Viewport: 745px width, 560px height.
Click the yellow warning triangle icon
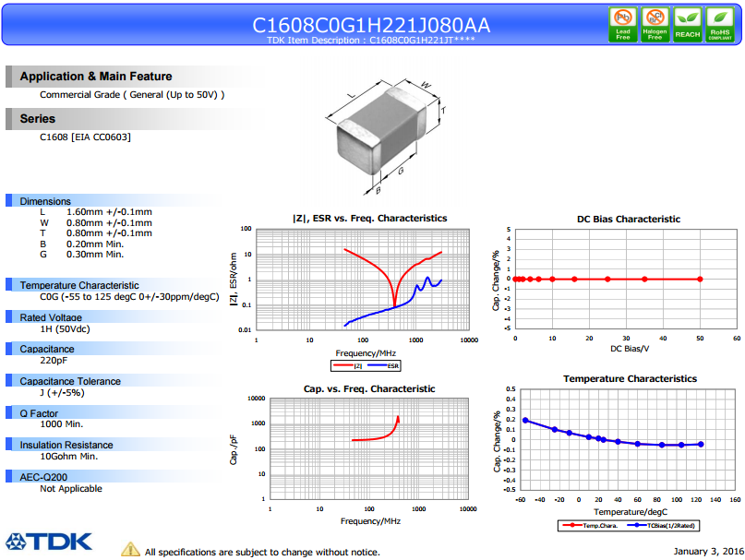[x=131, y=549]
